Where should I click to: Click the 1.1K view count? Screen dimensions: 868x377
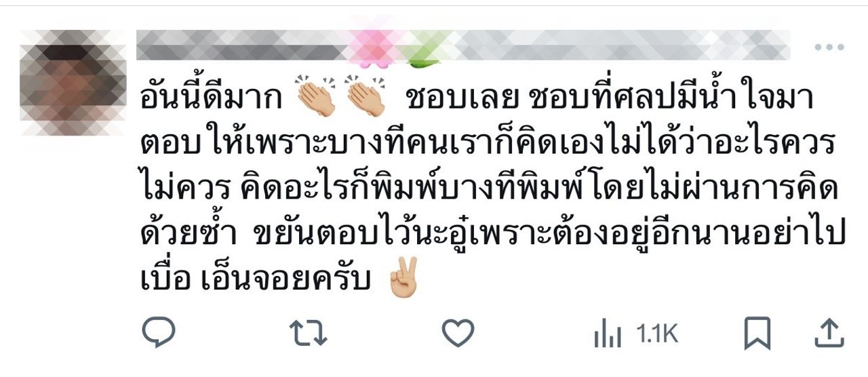click(657, 334)
